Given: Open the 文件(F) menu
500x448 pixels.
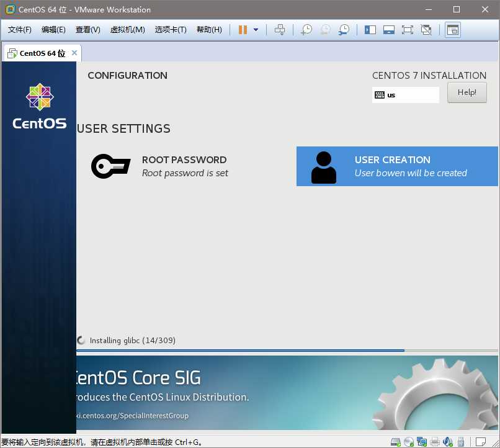Looking at the screenshot, I should click(x=19, y=30).
